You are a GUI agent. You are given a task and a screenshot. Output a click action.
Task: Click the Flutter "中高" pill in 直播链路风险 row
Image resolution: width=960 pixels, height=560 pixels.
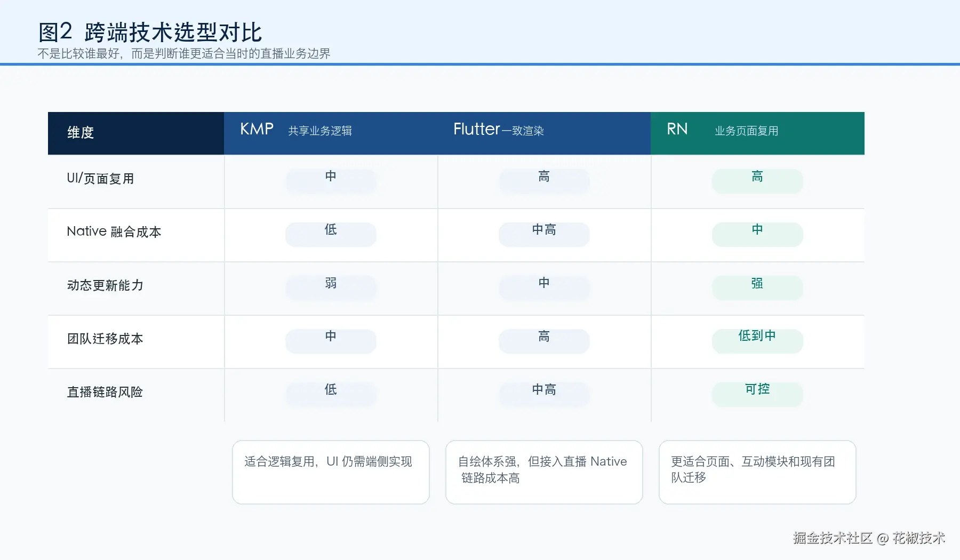pyautogui.click(x=544, y=394)
